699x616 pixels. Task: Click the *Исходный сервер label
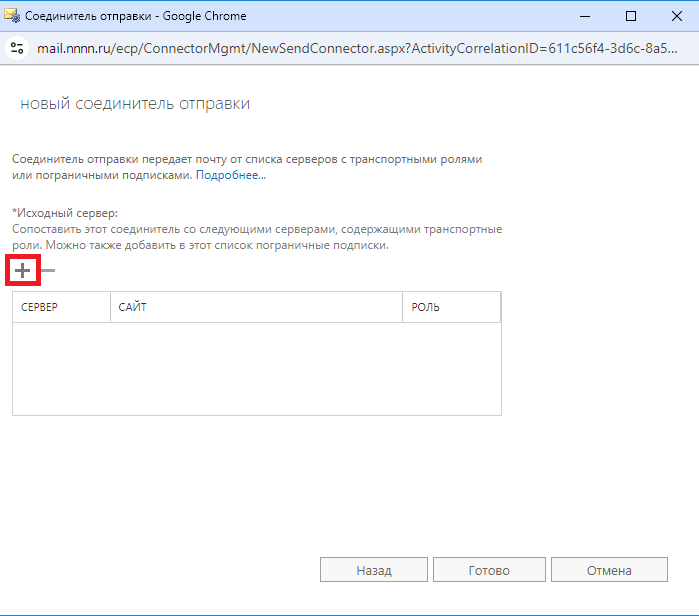(x=65, y=213)
